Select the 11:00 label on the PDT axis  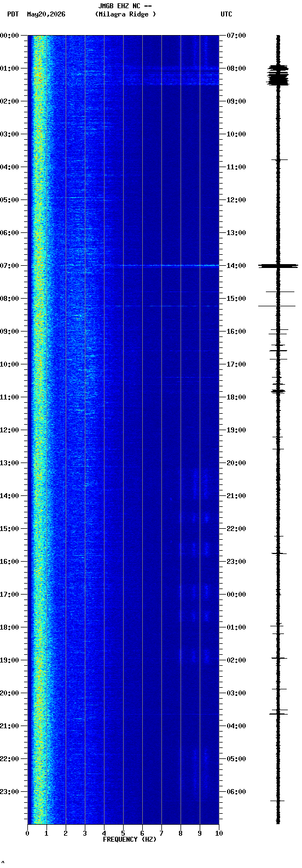tap(9, 397)
